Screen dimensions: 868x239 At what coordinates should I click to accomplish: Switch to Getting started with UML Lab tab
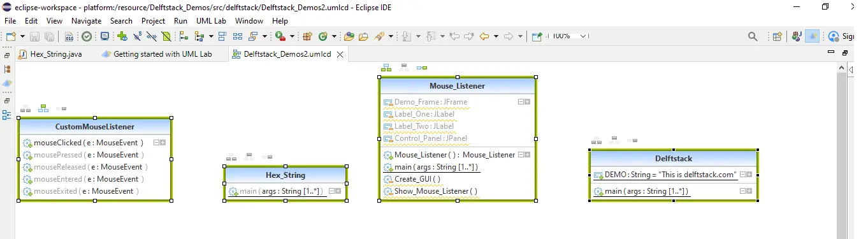click(156, 54)
